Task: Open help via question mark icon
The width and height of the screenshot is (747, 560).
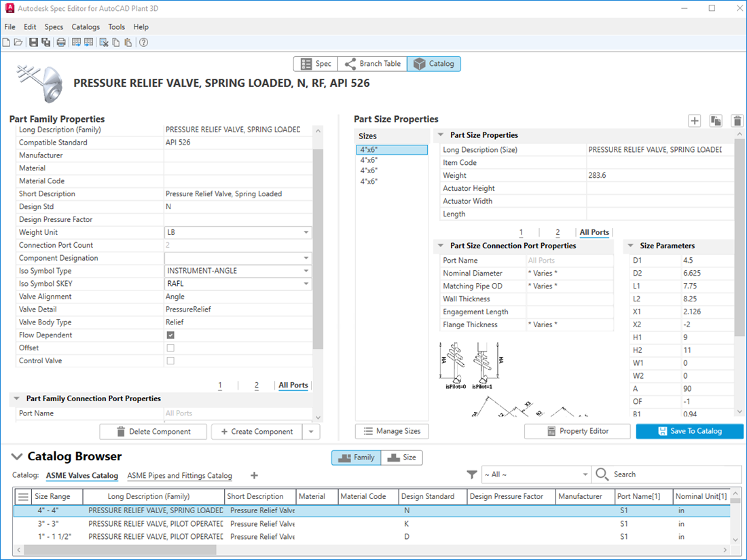Action: (x=143, y=42)
